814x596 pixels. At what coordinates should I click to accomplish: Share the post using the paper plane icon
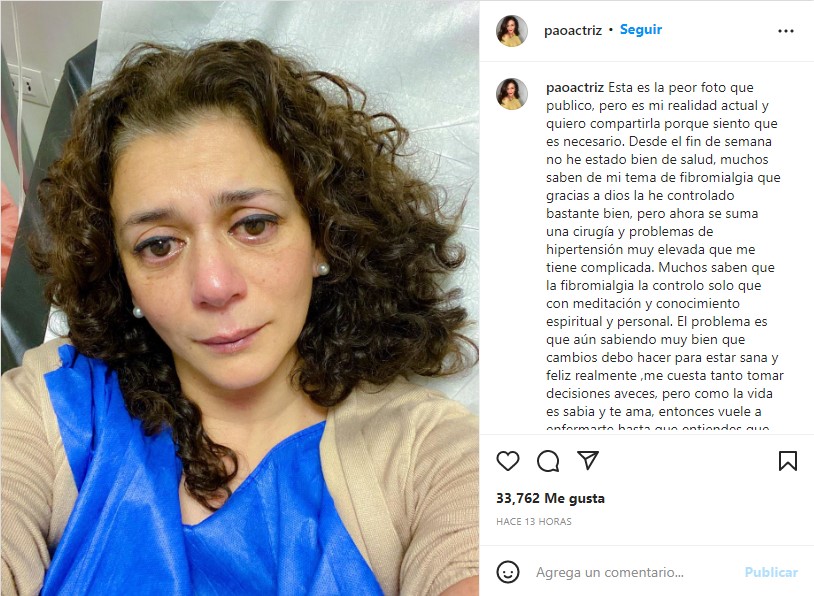coord(588,460)
